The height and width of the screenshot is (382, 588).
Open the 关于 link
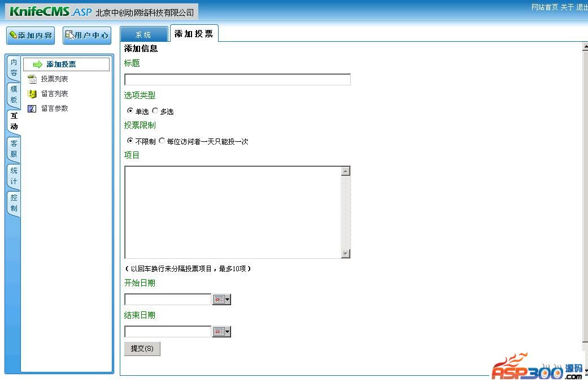567,7
